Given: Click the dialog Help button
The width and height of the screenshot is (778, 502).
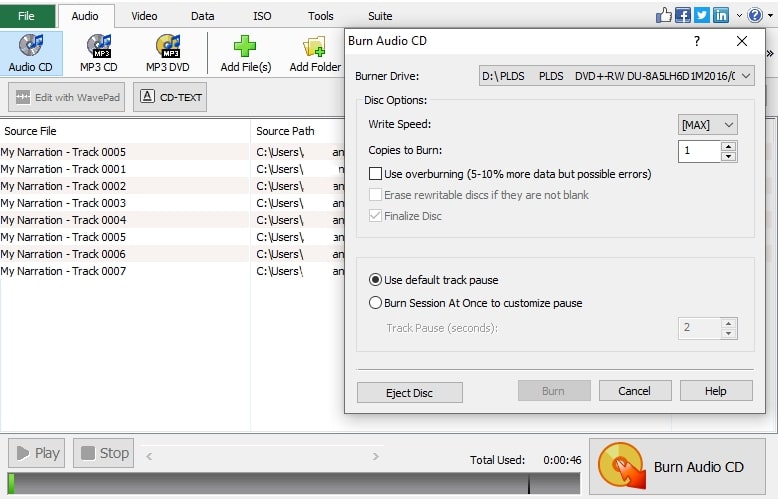Looking at the screenshot, I should coord(716,391).
